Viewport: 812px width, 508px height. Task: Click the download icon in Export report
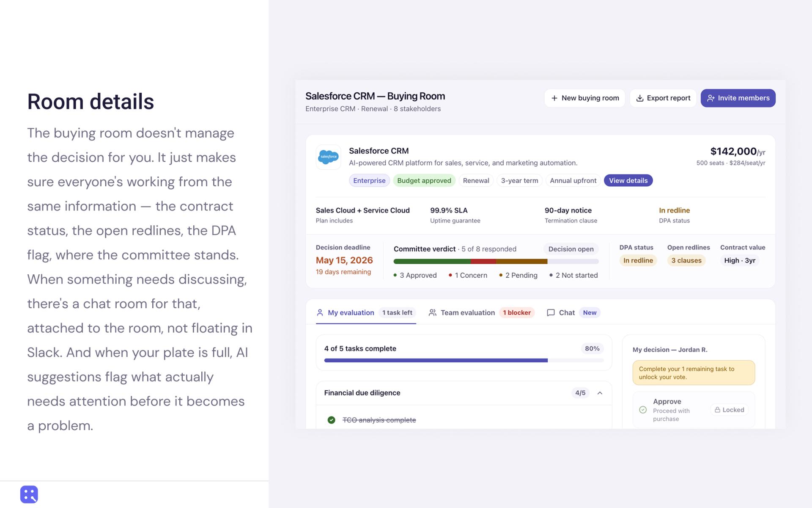point(640,98)
